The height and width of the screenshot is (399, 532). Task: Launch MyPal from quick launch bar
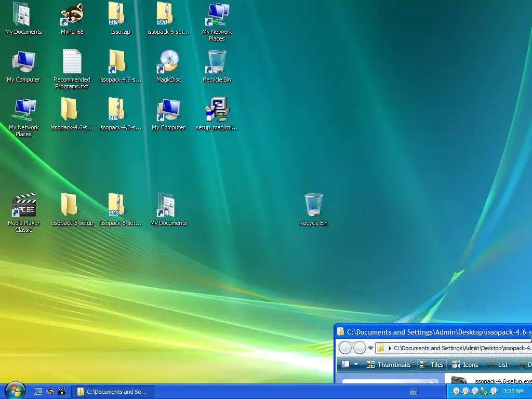pyautogui.click(x=50, y=392)
